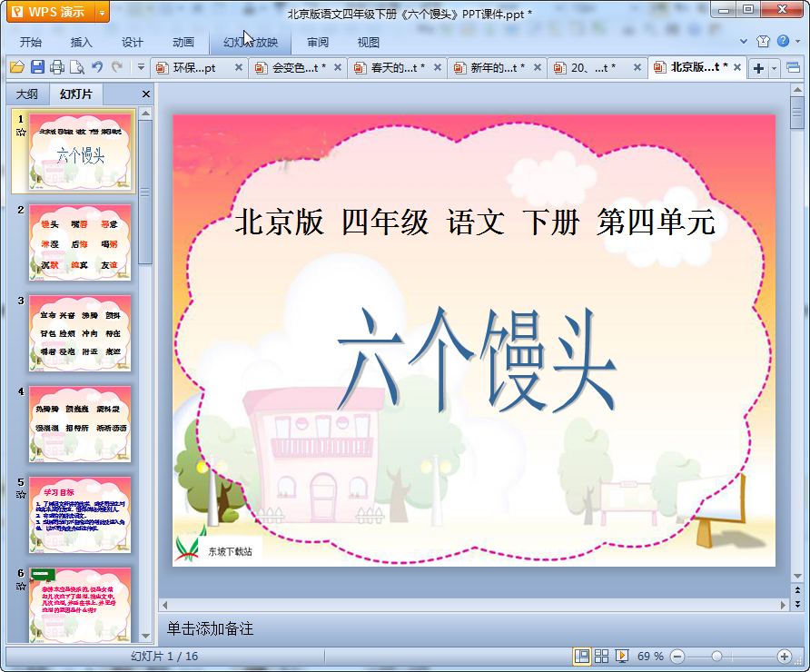810x672 pixels.
Task: Select slide 1 thumbnail 六个馒头
Action: 80,152
